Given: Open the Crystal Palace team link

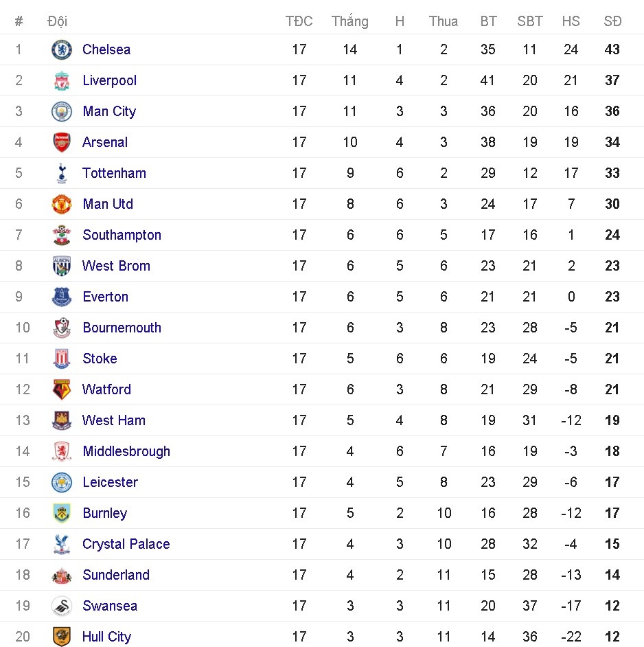Looking at the screenshot, I should [x=126, y=544].
